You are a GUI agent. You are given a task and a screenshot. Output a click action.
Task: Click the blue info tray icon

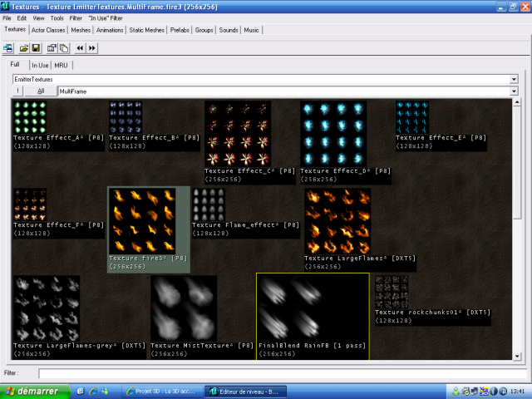point(494,392)
